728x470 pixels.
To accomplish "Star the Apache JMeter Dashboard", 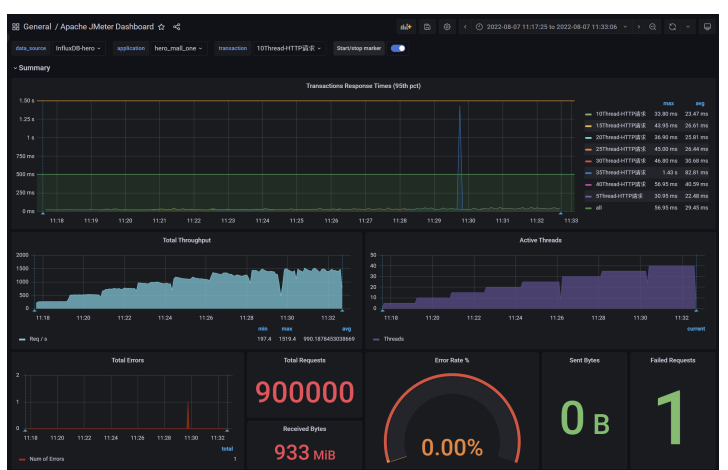I will click(161, 27).
